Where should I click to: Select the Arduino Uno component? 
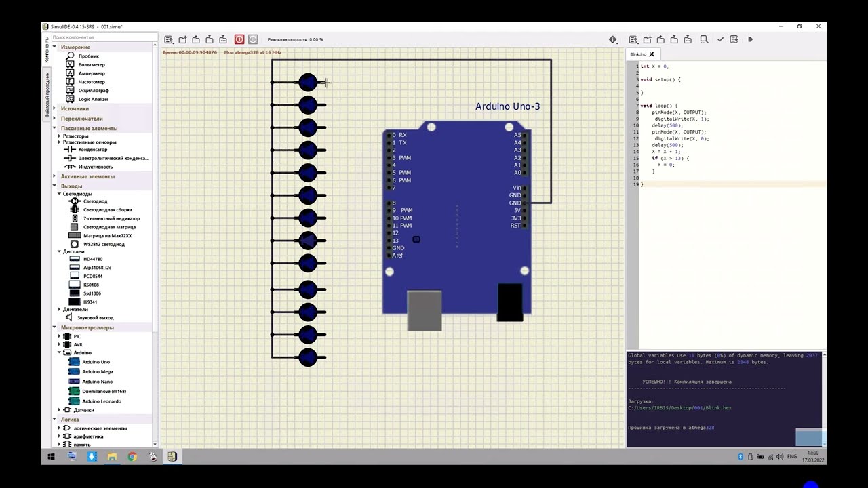tap(96, 362)
